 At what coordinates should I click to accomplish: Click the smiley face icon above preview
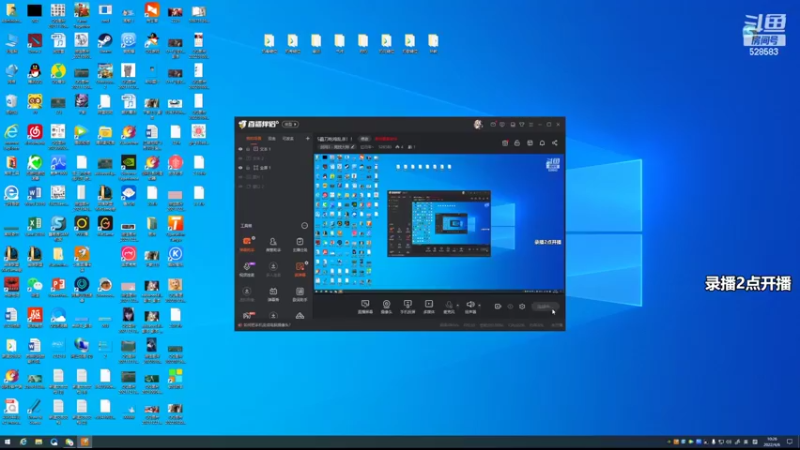[530, 143]
